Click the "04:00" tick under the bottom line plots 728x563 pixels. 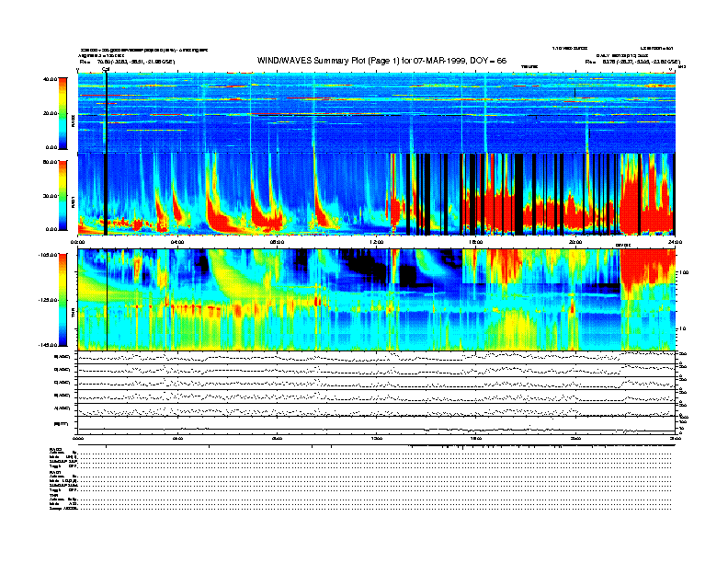click(x=177, y=438)
